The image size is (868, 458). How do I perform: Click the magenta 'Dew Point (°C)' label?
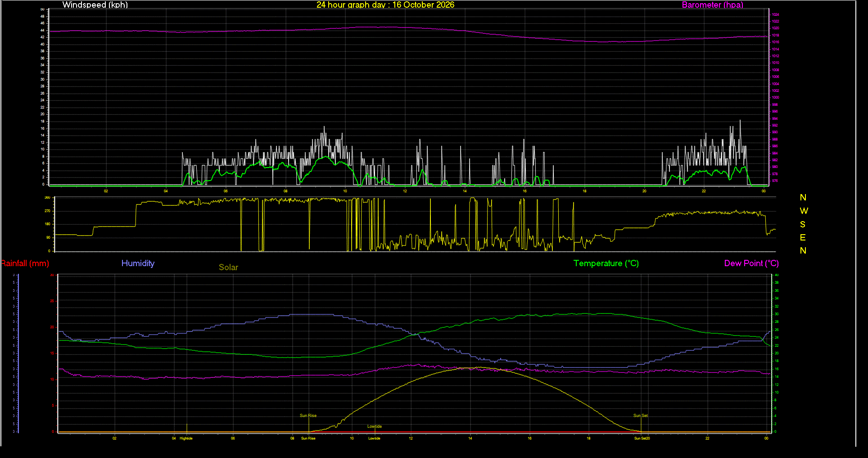pos(751,263)
